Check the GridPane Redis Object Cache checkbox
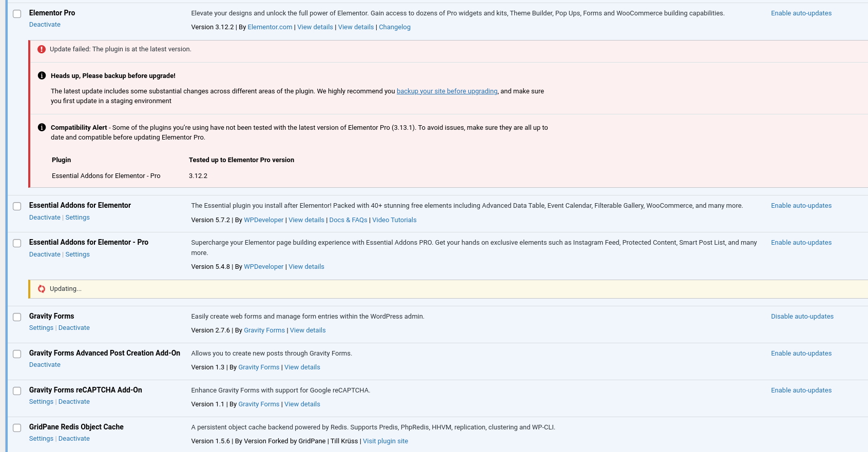The image size is (868, 452). coord(17,428)
